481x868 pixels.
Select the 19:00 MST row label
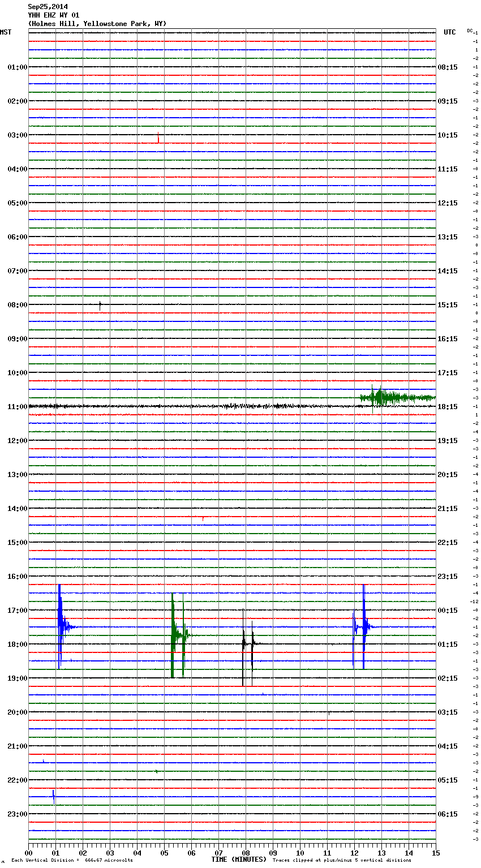(x=18, y=678)
